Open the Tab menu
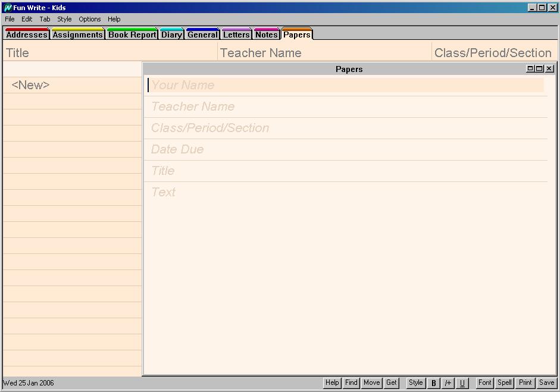Screen dimensions: 560x392 pyautogui.click(x=45, y=19)
